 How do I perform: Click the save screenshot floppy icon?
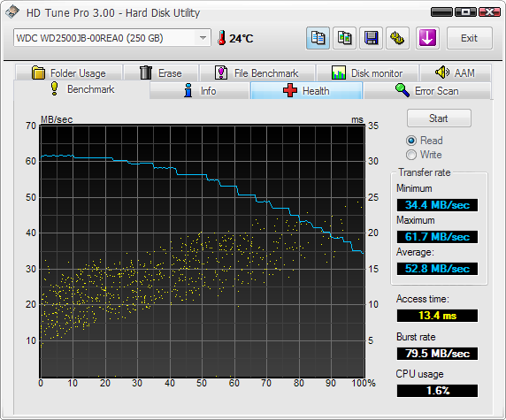[372, 38]
